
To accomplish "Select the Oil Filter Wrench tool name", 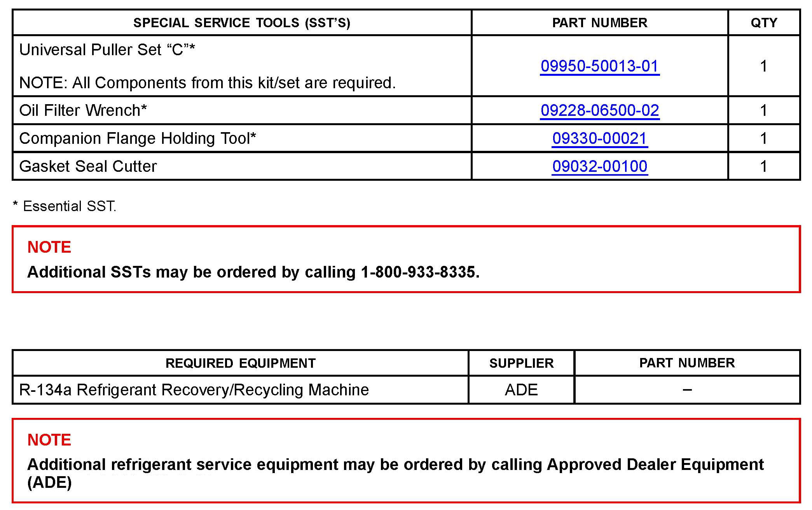I will (x=83, y=110).
